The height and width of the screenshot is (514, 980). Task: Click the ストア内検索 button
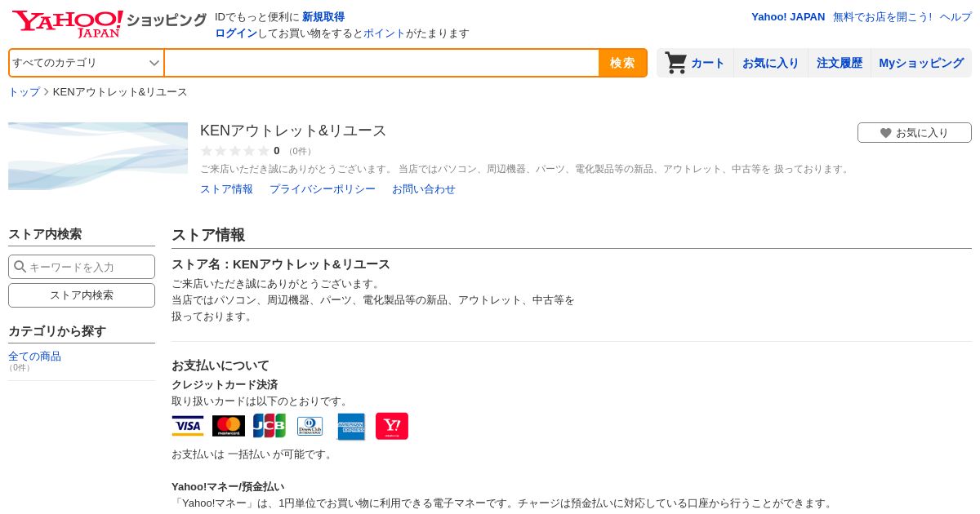(82, 295)
